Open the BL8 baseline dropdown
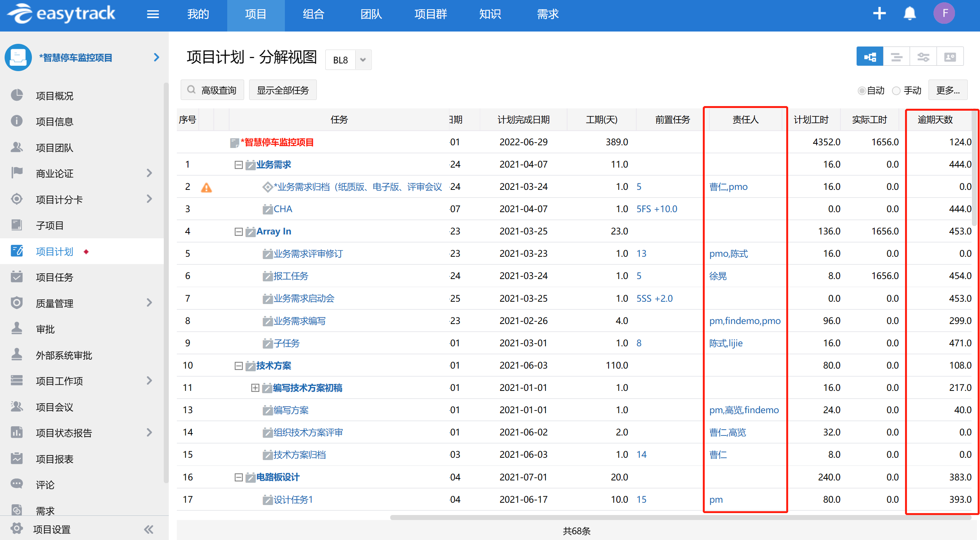This screenshot has width=980, height=540. coord(363,60)
